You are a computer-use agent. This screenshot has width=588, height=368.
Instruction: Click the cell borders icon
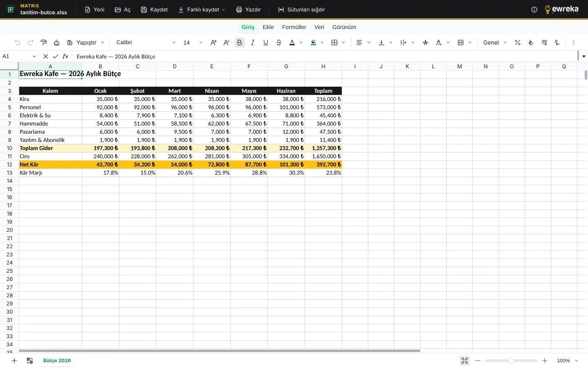coord(334,43)
